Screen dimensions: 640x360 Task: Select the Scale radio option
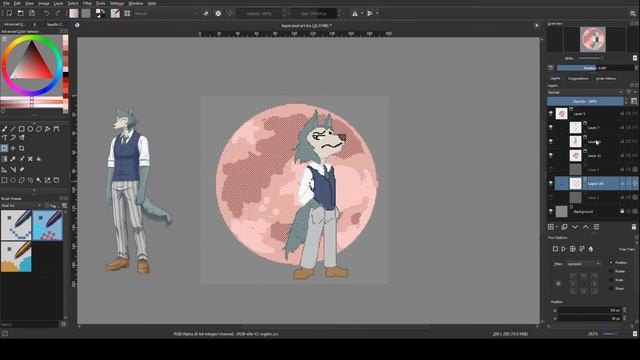(x=611, y=280)
